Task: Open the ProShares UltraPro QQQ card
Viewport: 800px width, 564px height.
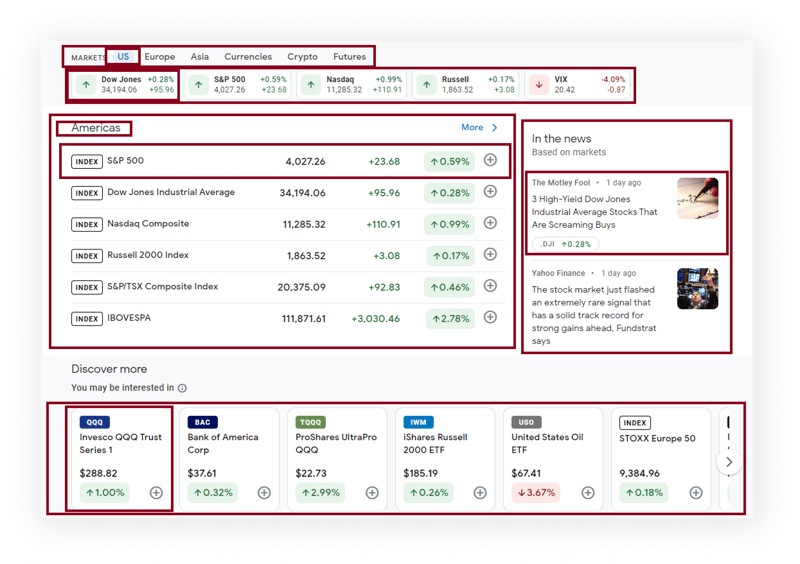Action: coord(337,458)
